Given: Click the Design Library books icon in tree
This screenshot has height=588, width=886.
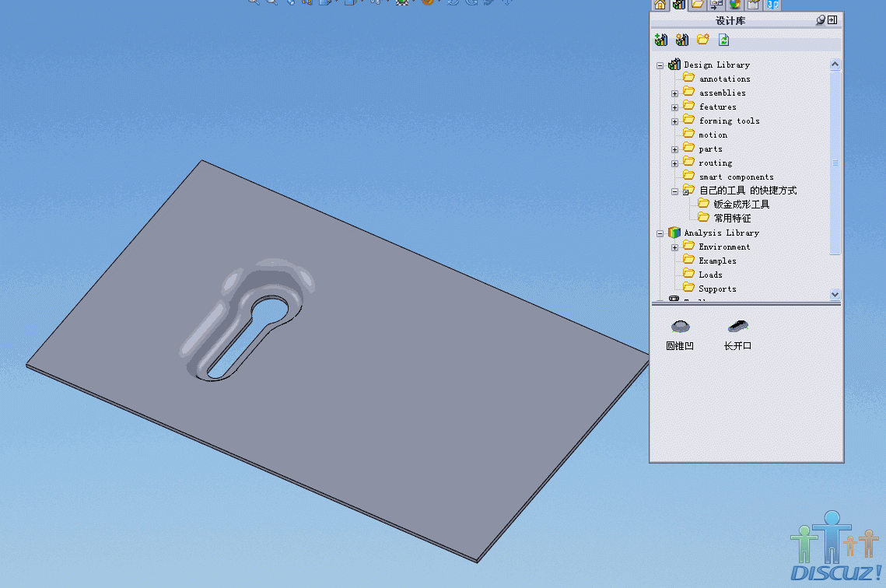Looking at the screenshot, I should [674, 65].
